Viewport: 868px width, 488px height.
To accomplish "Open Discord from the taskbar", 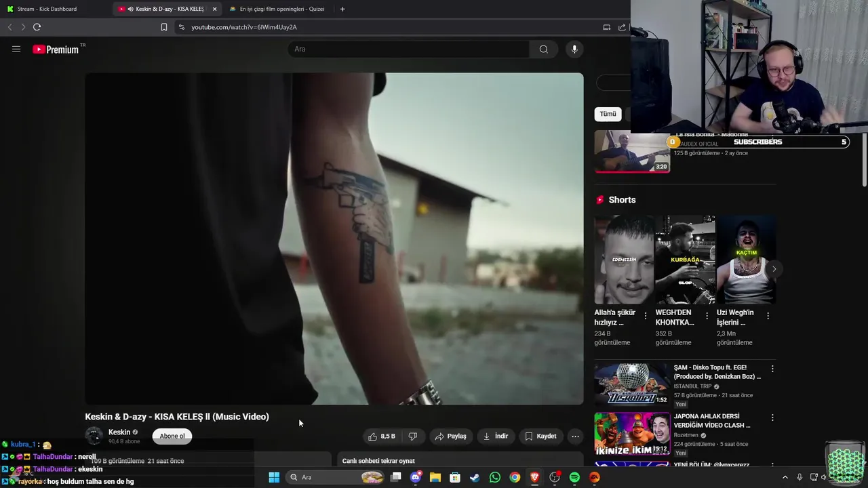I will pos(416,477).
